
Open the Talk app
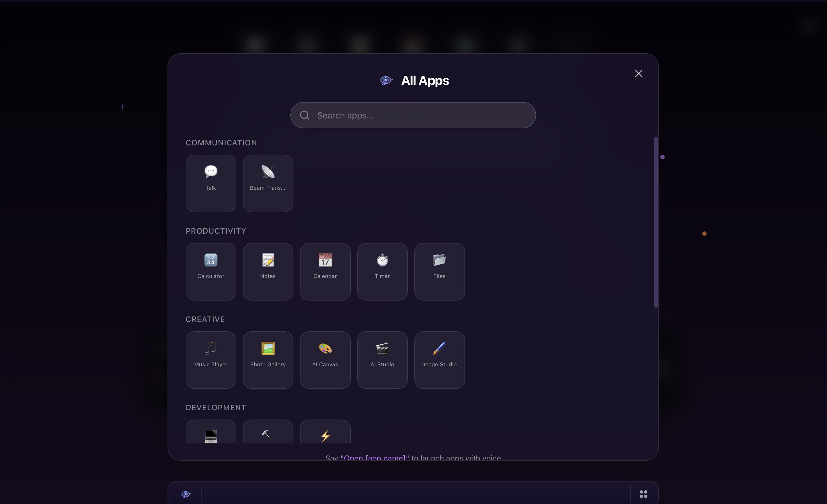click(211, 183)
